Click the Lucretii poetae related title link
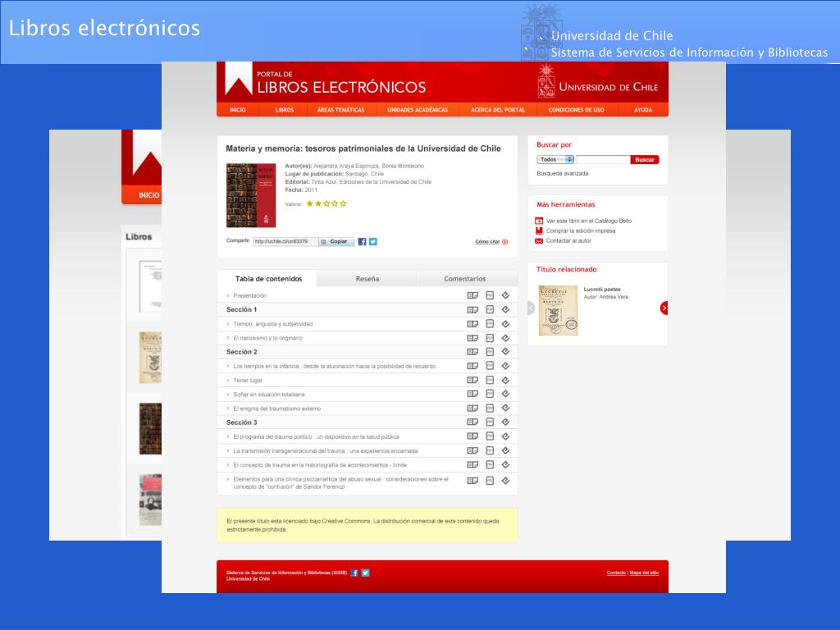Screen dimensions: 840x630 (x=602, y=290)
